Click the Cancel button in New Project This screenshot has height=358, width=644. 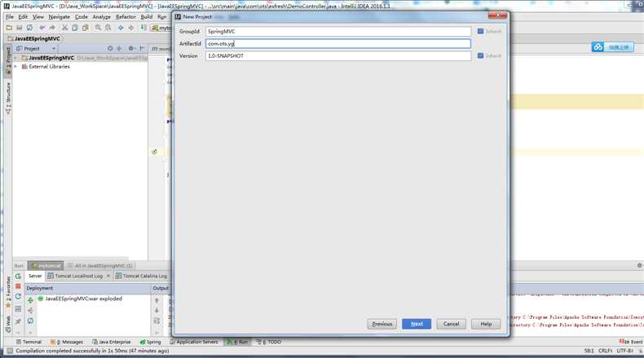click(x=451, y=324)
